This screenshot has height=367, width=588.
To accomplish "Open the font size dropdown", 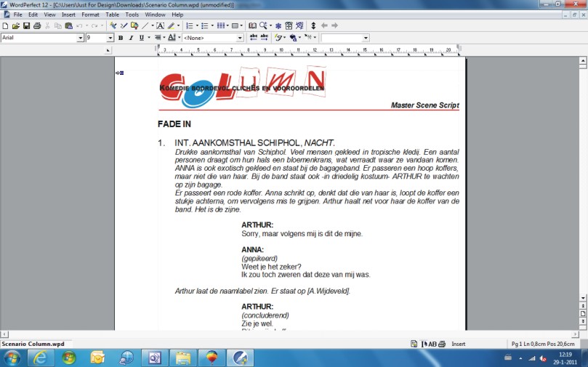I will click(110, 38).
